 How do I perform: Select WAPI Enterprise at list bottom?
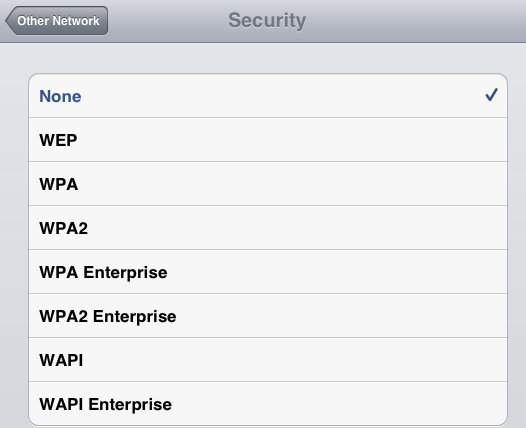[268, 403]
